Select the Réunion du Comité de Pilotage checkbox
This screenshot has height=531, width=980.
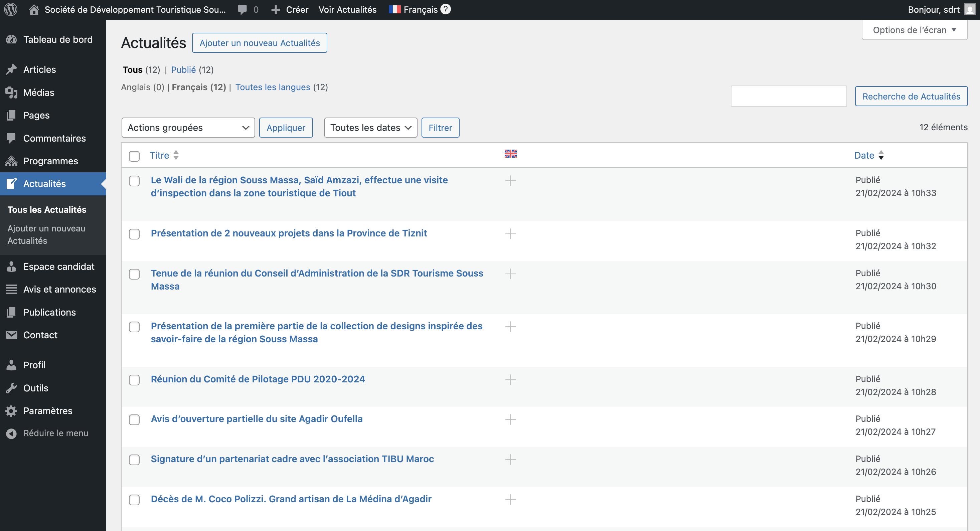[x=134, y=380]
